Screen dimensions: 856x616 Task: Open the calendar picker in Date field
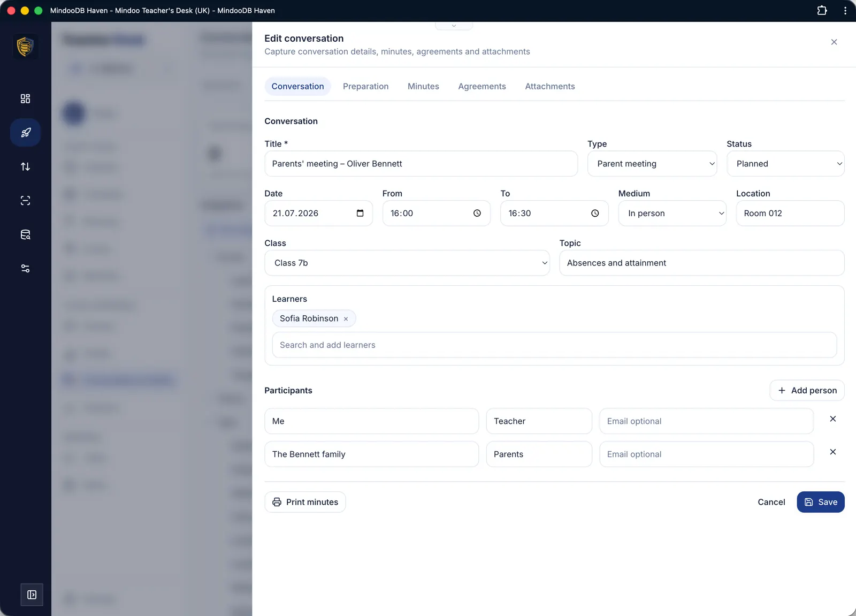(360, 213)
